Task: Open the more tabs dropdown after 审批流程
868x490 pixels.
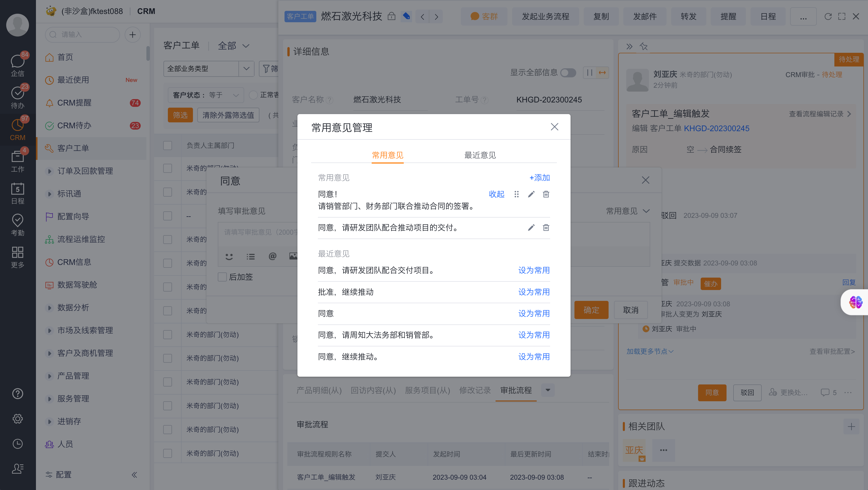Action: tap(548, 390)
